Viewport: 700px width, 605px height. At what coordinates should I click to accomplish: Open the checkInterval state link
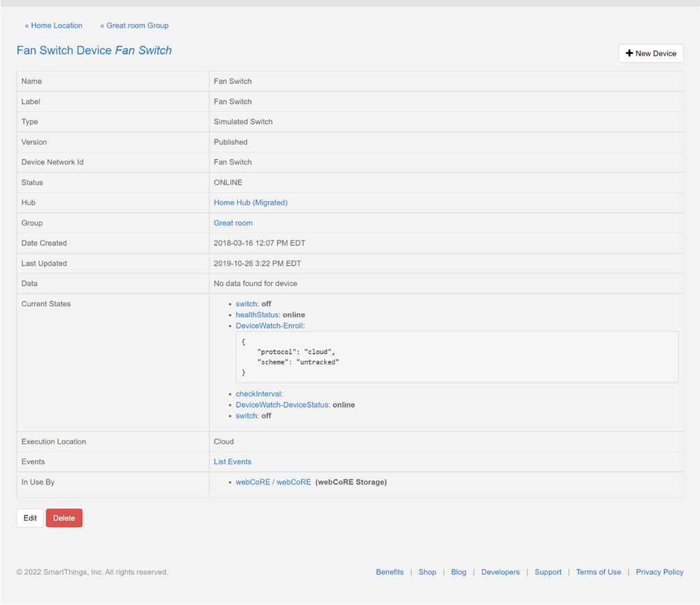click(x=258, y=394)
